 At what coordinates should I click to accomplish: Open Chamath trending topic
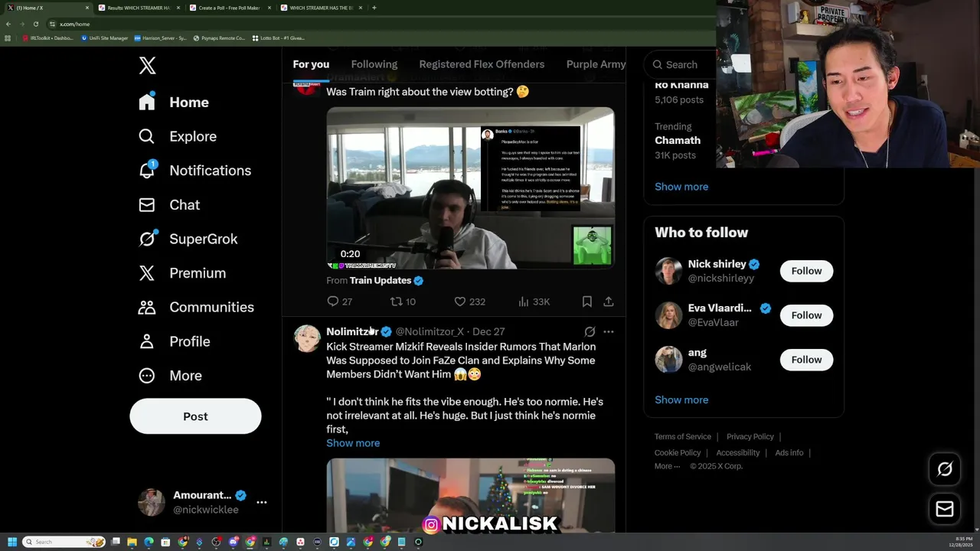[x=678, y=140]
